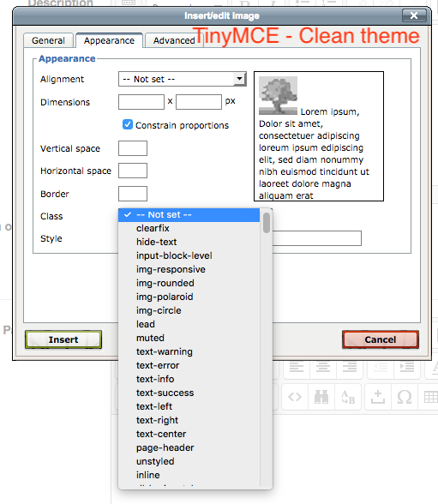Select text-error from the class list

(x=189, y=365)
